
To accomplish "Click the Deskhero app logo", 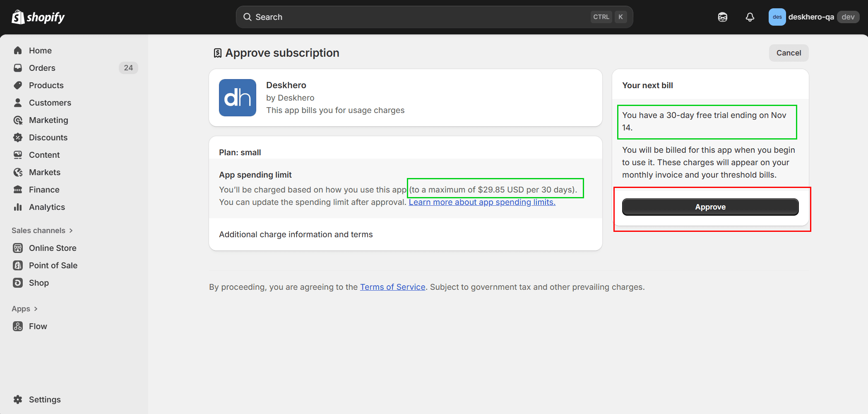I will tap(237, 98).
